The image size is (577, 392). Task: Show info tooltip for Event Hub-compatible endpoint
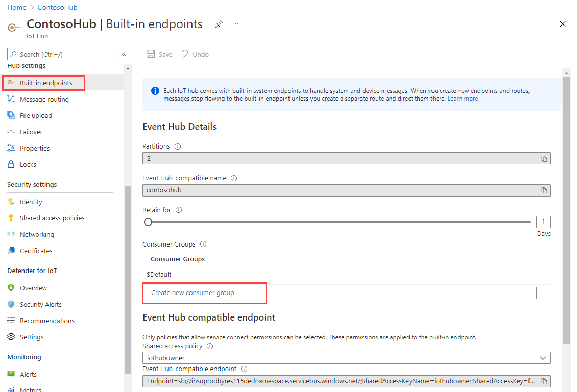click(244, 369)
